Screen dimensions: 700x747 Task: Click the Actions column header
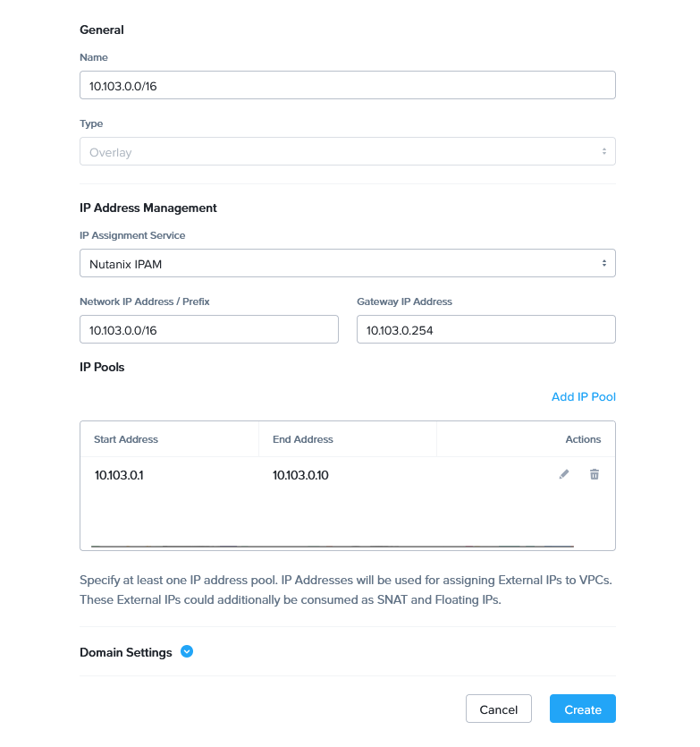tap(583, 439)
